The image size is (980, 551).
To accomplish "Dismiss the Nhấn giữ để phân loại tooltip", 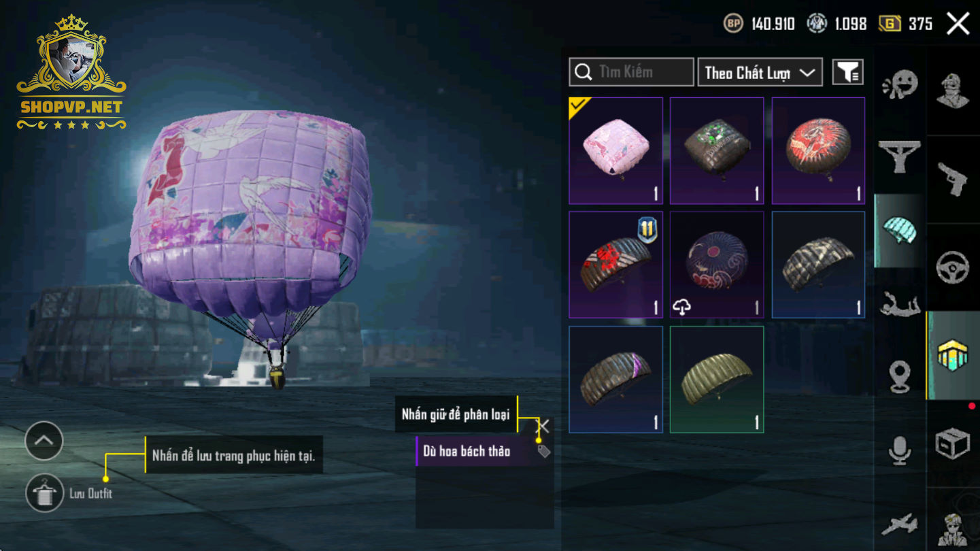I will [x=543, y=426].
